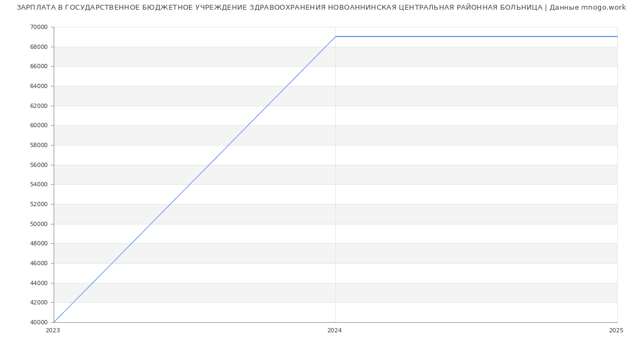Image resolution: width=644 pixels, height=349 pixels.
Task: Click the 2025 x-axis label
Action: [616, 331]
